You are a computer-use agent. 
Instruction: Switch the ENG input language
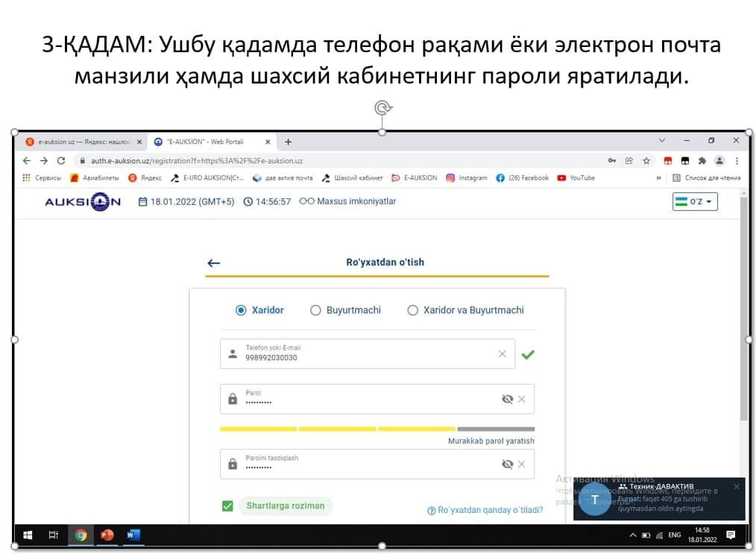(675, 535)
